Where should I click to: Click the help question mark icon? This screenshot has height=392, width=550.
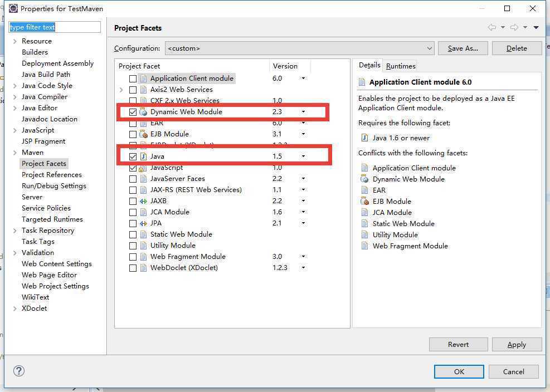pyautogui.click(x=19, y=371)
